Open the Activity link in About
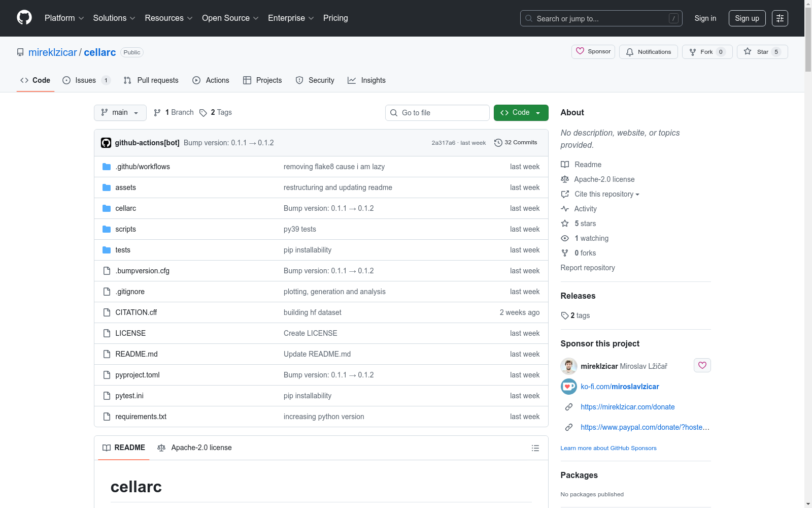The image size is (812, 508). point(579,209)
